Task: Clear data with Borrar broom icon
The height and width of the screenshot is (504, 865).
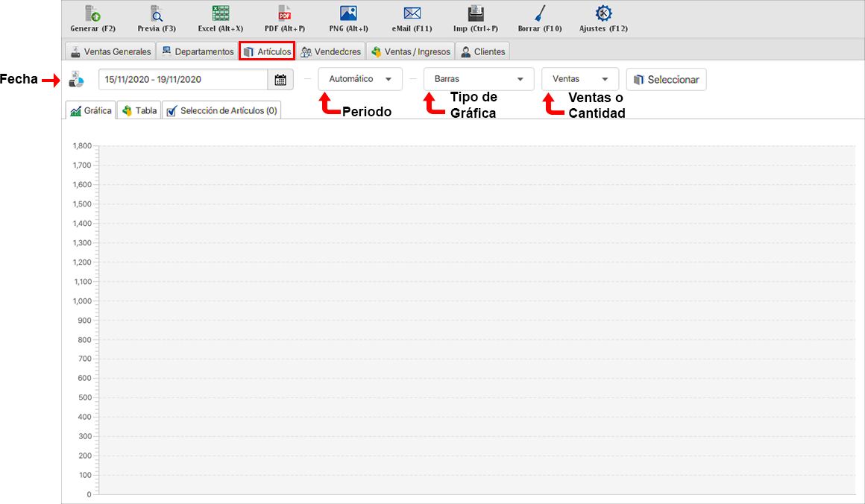Action: 540,13
